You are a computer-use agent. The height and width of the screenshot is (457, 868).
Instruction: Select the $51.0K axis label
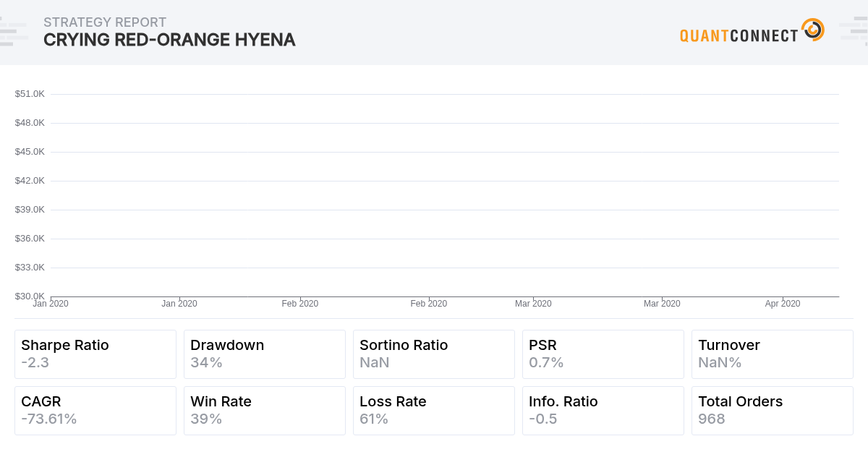tap(30, 93)
